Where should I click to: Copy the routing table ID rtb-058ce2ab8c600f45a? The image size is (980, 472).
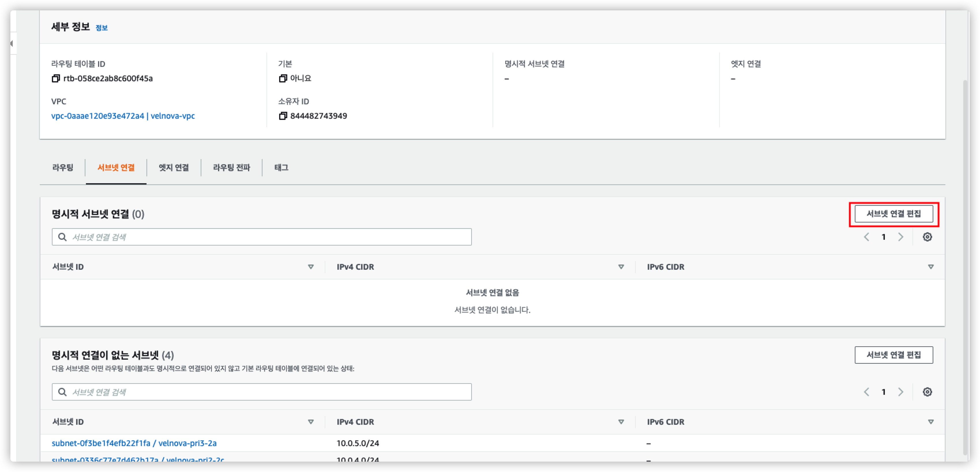click(56, 78)
